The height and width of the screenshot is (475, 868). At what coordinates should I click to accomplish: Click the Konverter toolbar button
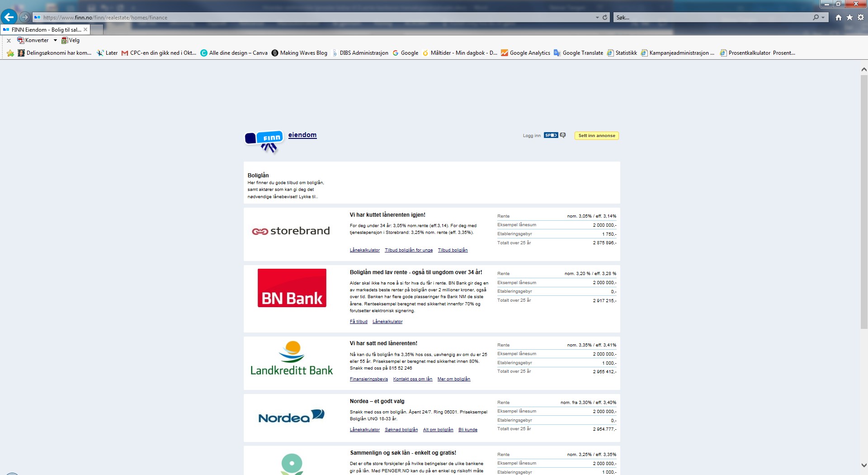tap(33, 40)
